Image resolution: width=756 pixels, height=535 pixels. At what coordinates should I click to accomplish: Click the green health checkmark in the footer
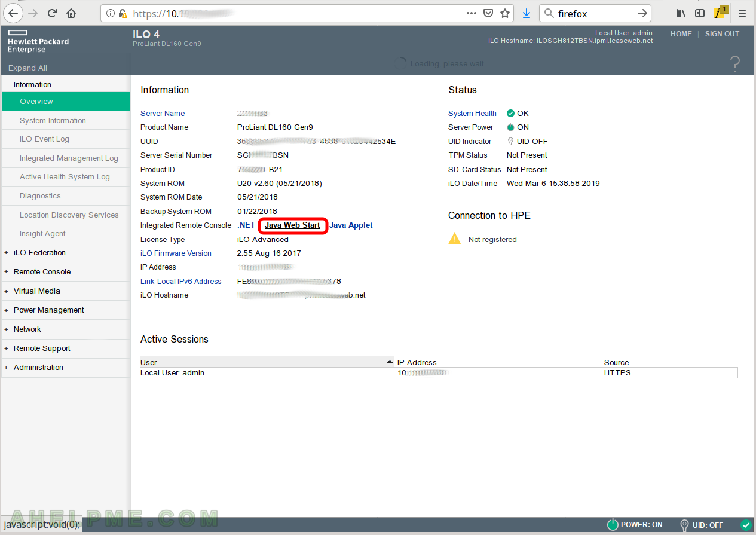tap(746, 525)
